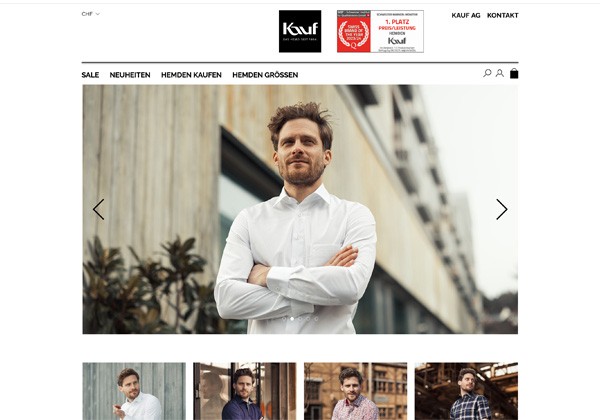This screenshot has width=600, height=420.
Task: Select the last carousel dot
Action: coord(316,319)
